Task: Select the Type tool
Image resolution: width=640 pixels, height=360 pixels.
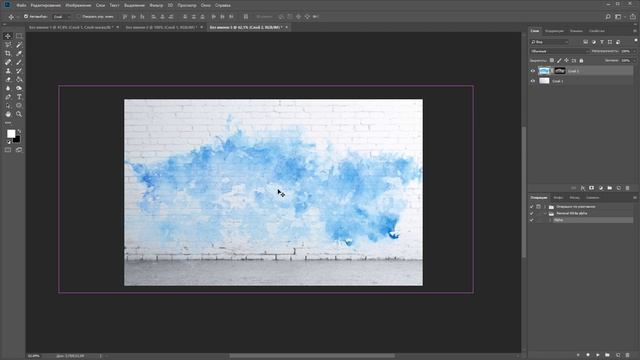Action: point(19,97)
